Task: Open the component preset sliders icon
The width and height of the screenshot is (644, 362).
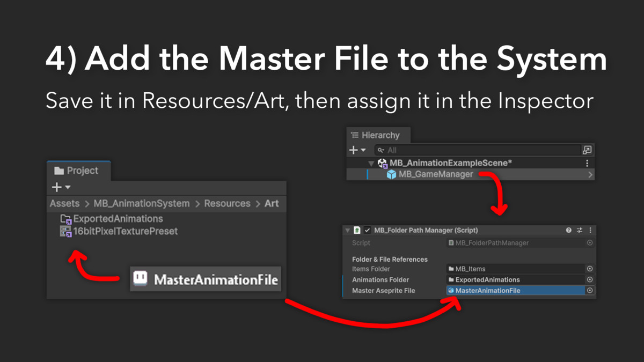Action: (580, 230)
